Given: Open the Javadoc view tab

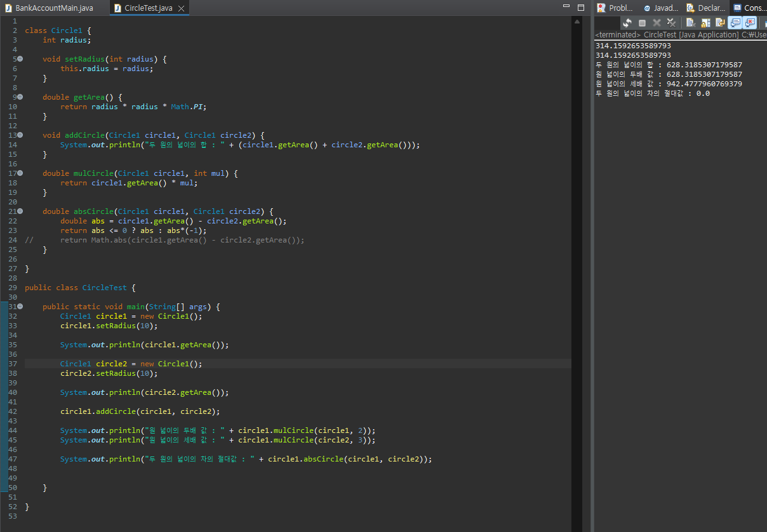Looking at the screenshot, I should coord(660,8).
